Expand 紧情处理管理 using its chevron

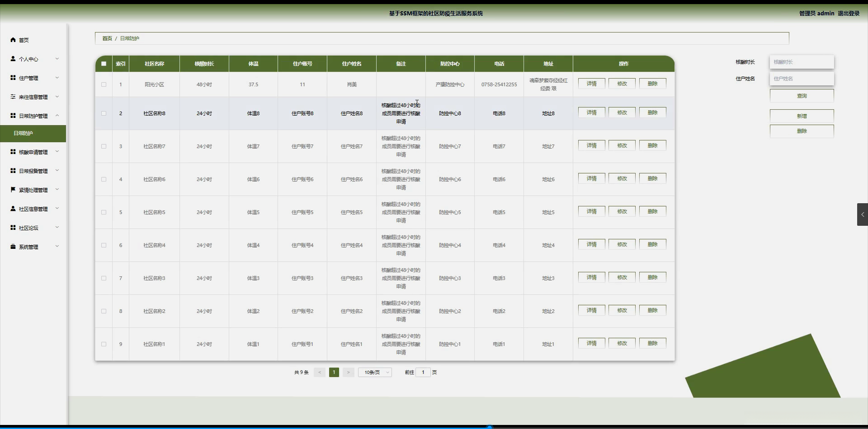(x=57, y=190)
